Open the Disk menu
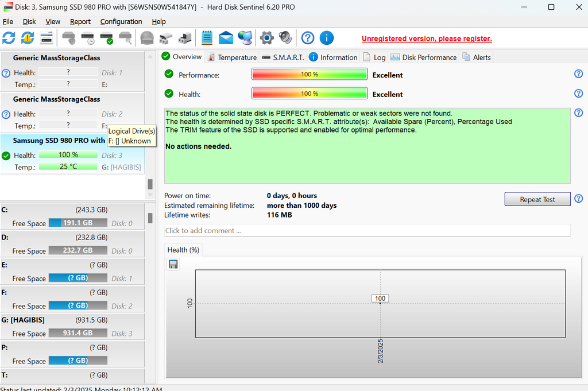Viewport: 588px width, 391px height. pos(29,22)
